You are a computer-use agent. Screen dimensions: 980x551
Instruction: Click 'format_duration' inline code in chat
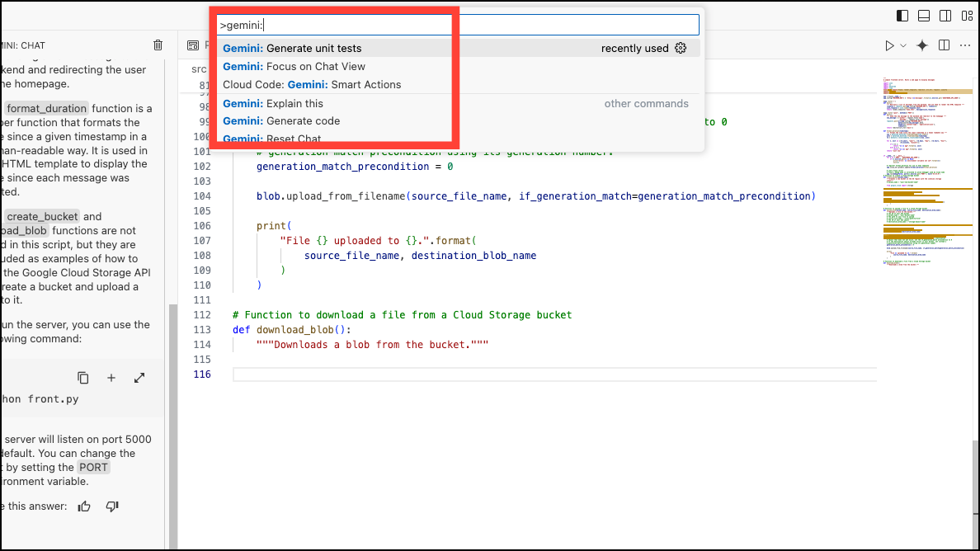click(x=46, y=109)
